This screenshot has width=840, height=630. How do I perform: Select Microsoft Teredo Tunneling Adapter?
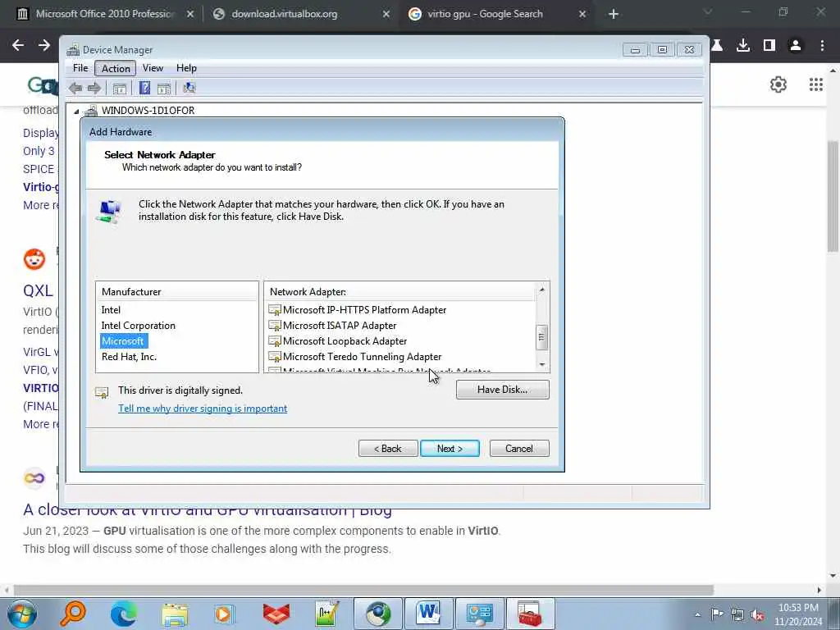[362, 356]
